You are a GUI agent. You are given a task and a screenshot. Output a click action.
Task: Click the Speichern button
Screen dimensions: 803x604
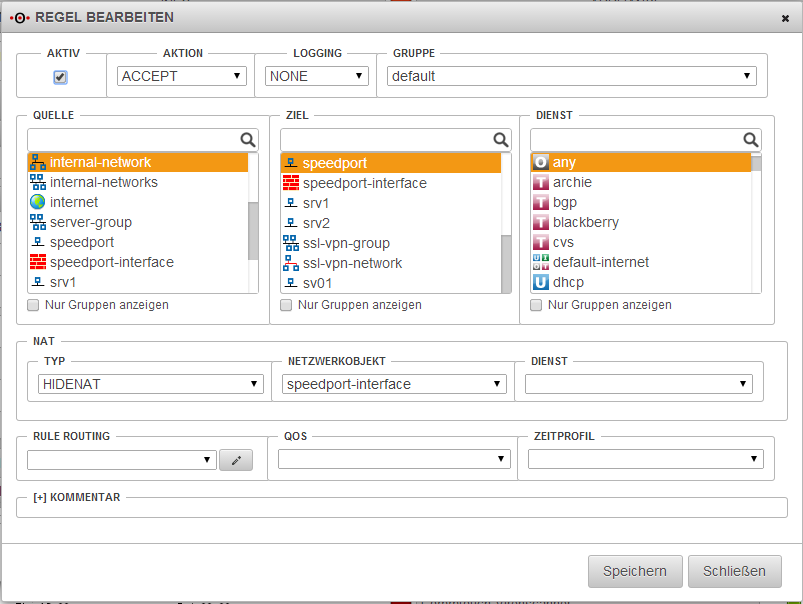coord(635,571)
